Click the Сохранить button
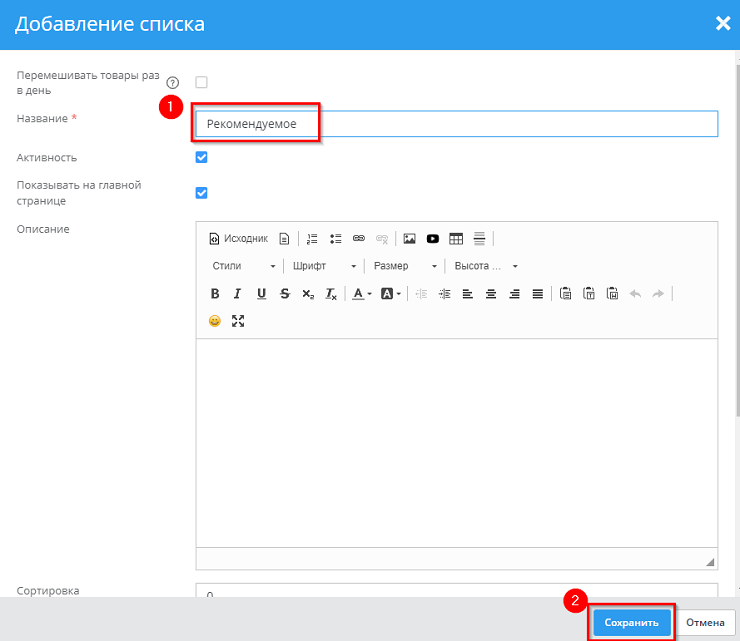This screenshot has width=740, height=641. tap(631, 622)
